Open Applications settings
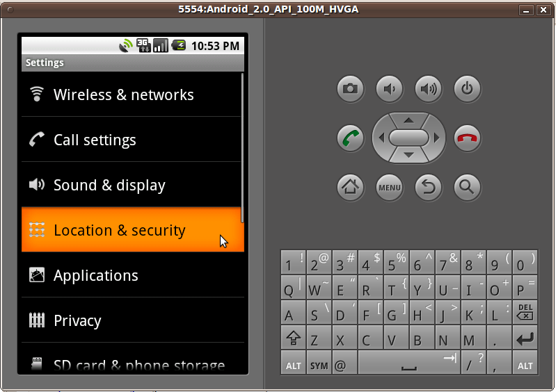 [x=133, y=275]
